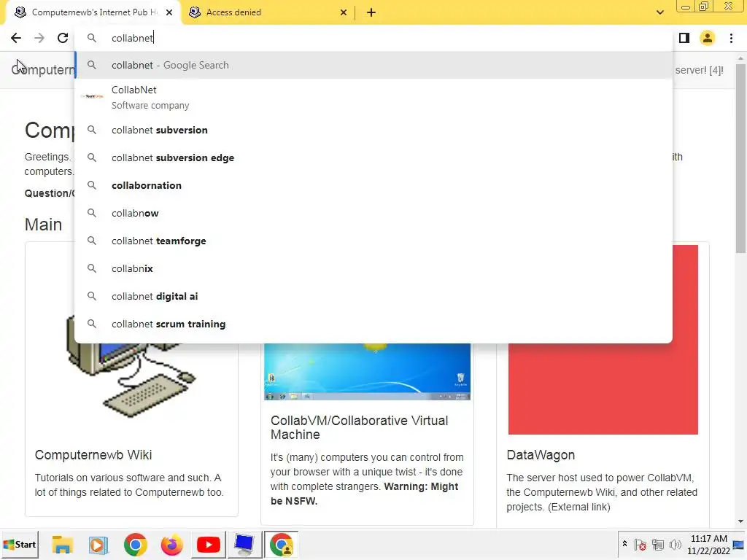Image resolution: width=747 pixels, height=560 pixels.
Task: Click the Action Center flag tray icon
Action: coord(640,544)
